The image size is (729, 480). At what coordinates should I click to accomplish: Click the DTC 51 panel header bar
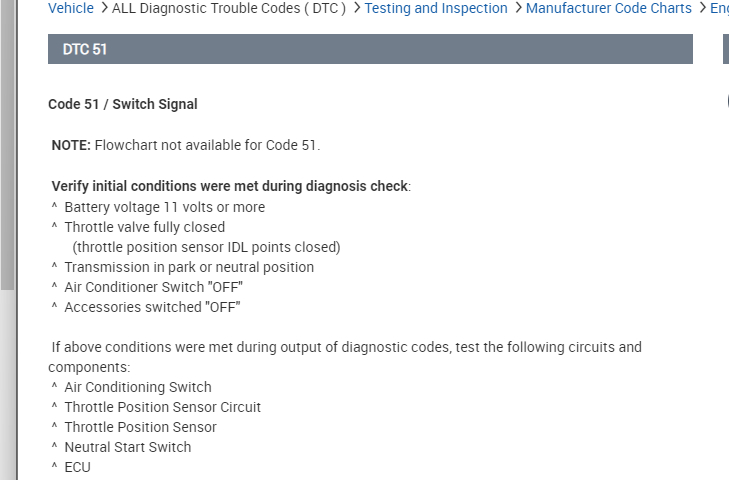pos(370,49)
